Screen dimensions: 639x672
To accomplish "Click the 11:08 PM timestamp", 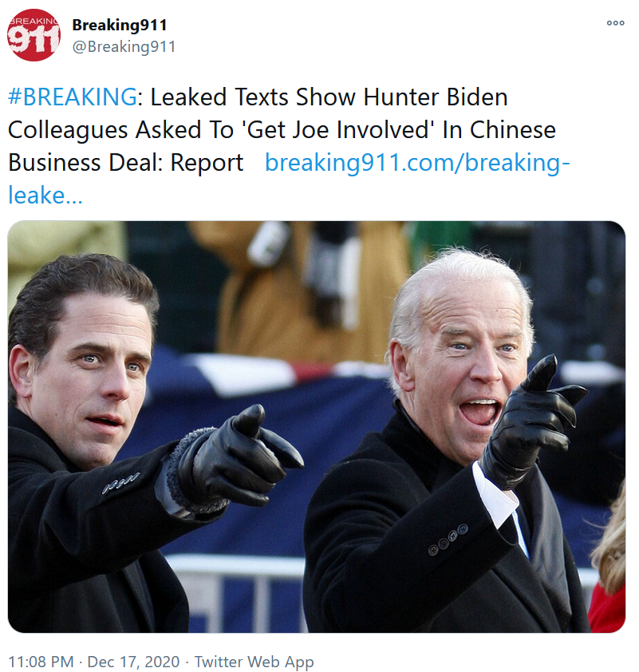I will tap(41, 662).
